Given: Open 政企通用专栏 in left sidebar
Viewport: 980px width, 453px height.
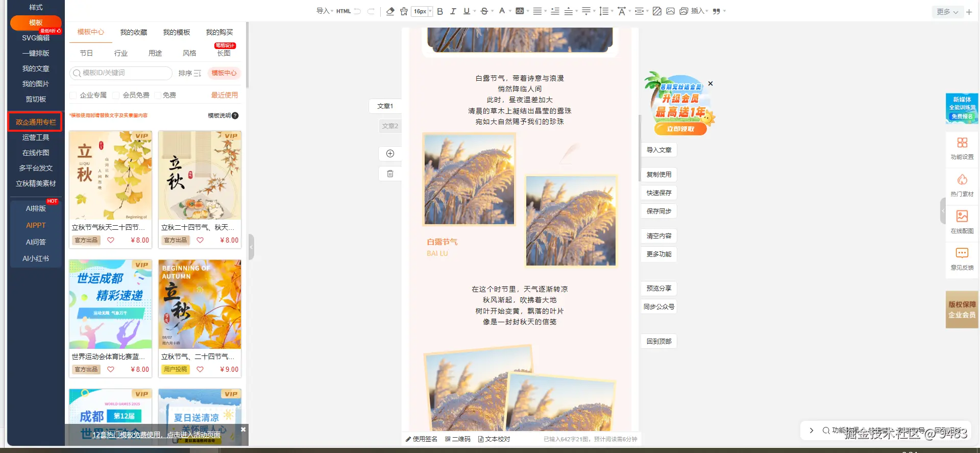Looking at the screenshot, I should (35, 122).
